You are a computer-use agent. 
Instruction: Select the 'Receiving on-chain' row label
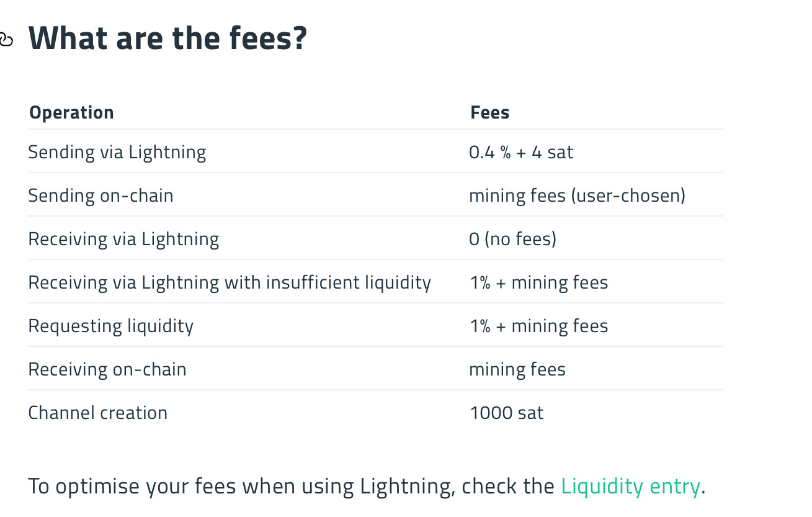(107, 369)
